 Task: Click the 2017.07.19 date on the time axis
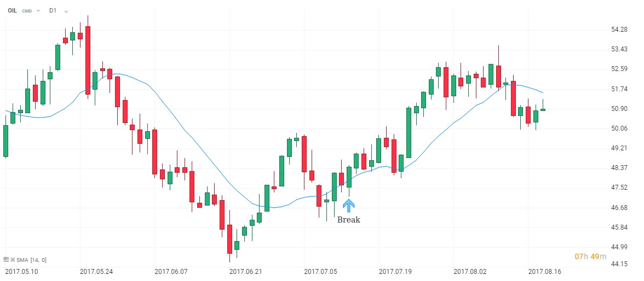(x=395, y=271)
